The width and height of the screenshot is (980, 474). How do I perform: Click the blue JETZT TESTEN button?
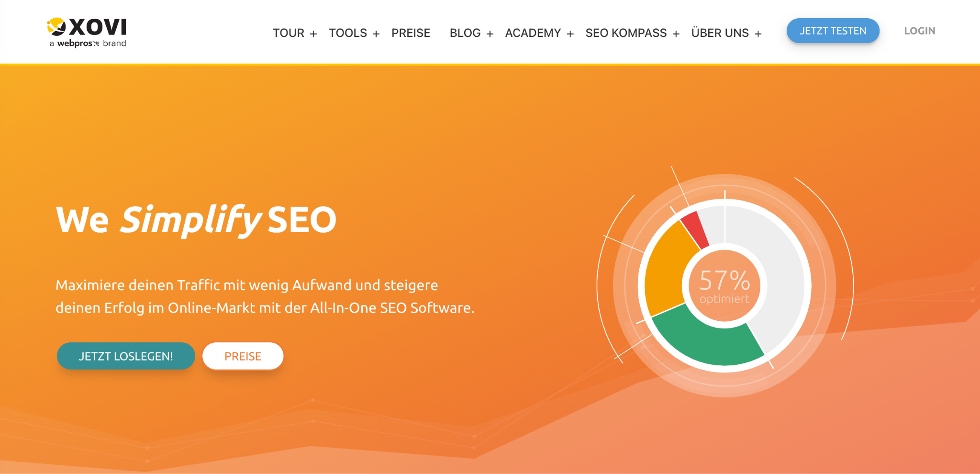point(833,31)
